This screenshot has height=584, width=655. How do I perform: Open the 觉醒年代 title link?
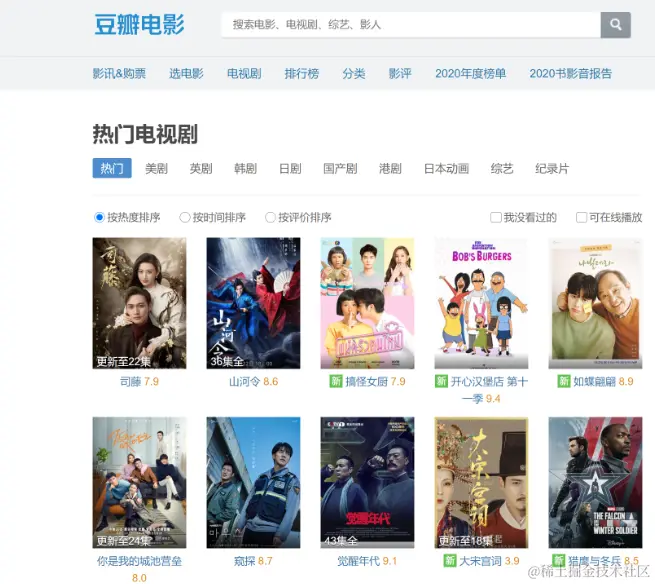[358, 561]
